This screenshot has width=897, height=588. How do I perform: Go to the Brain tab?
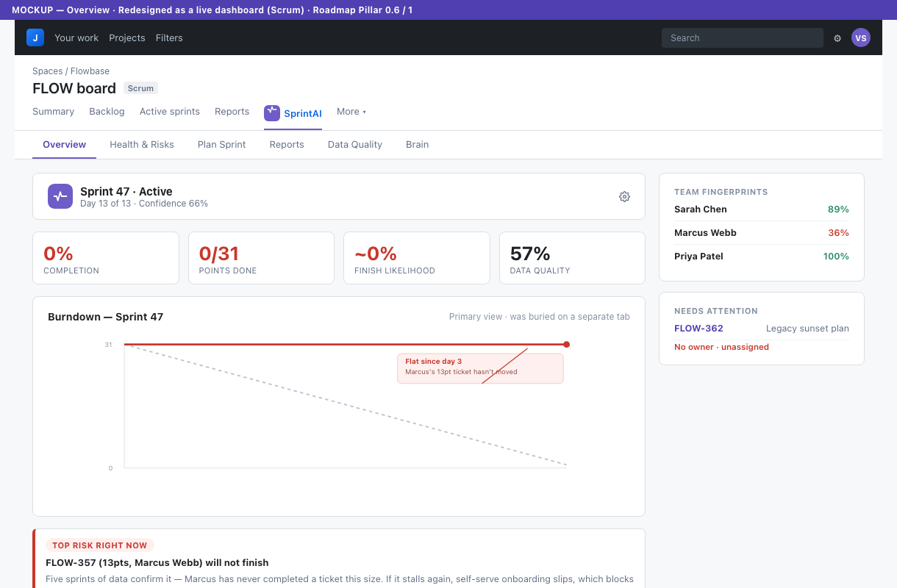[417, 144]
